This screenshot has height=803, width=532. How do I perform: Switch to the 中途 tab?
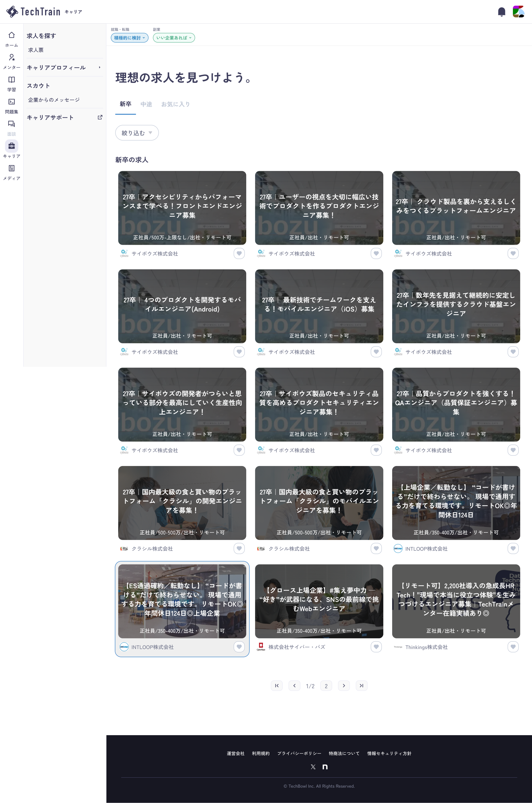click(x=146, y=104)
